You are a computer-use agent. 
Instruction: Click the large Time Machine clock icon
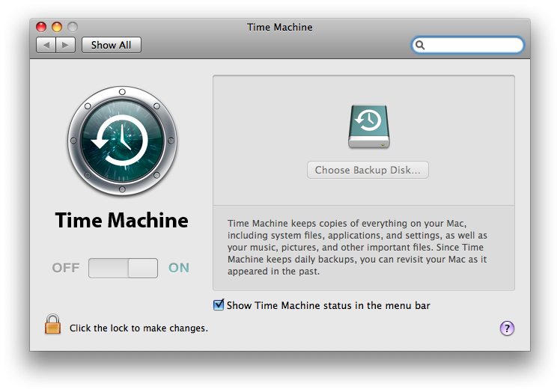pos(122,141)
